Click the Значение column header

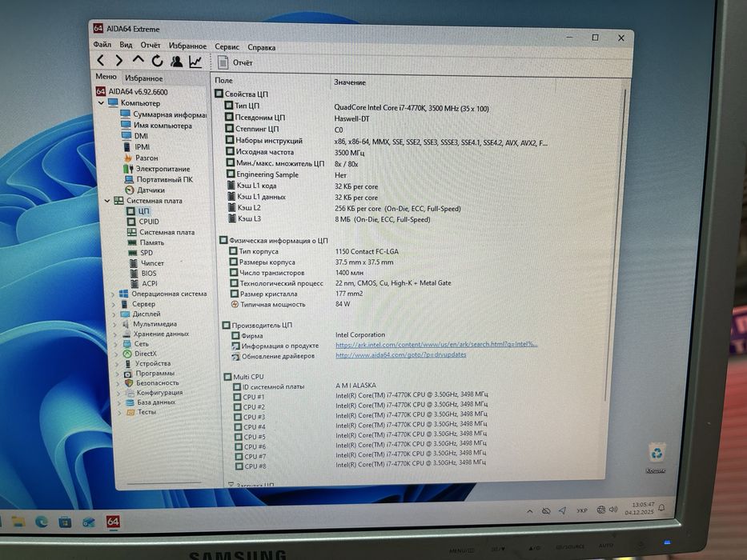pyautogui.click(x=350, y=82)
